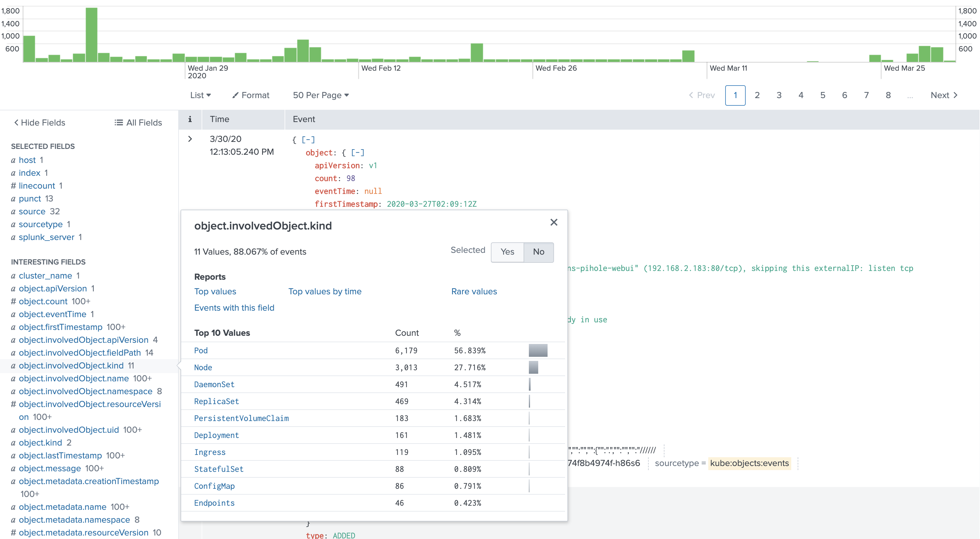The height and width of the screenshot is (539, 980).
Task: Set Selected to Yes
Action: (507, 252)
